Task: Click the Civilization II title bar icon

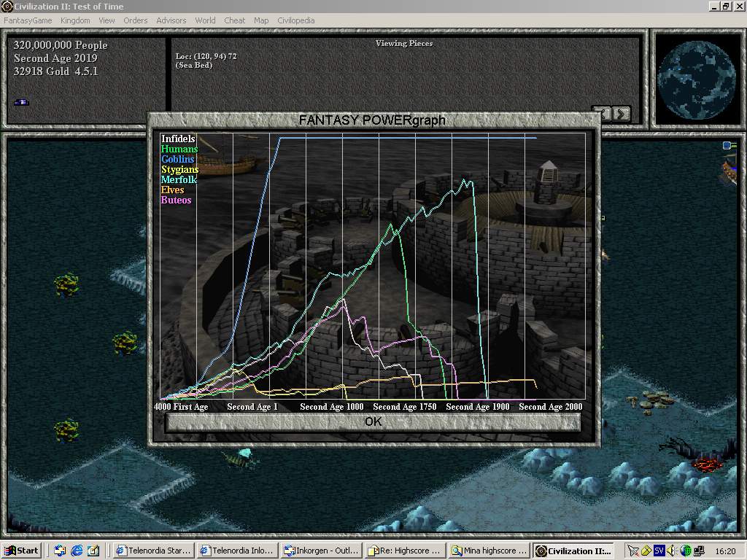Action: click(7, 6)
